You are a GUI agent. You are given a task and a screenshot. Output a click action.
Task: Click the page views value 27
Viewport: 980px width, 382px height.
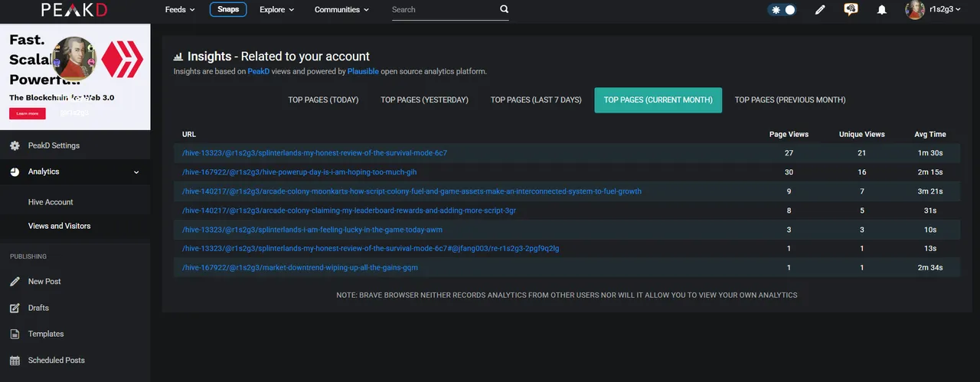(789, 153)
